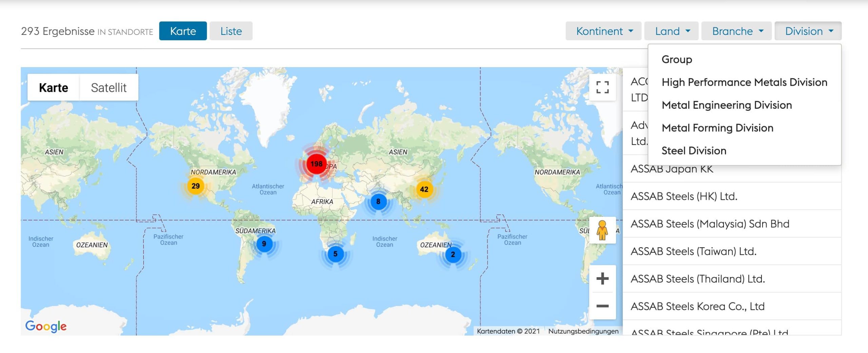Click the yellow 29 cluster in North America
Image resolution: width=868 pixels, height=353 pixels.
(195, 186)
